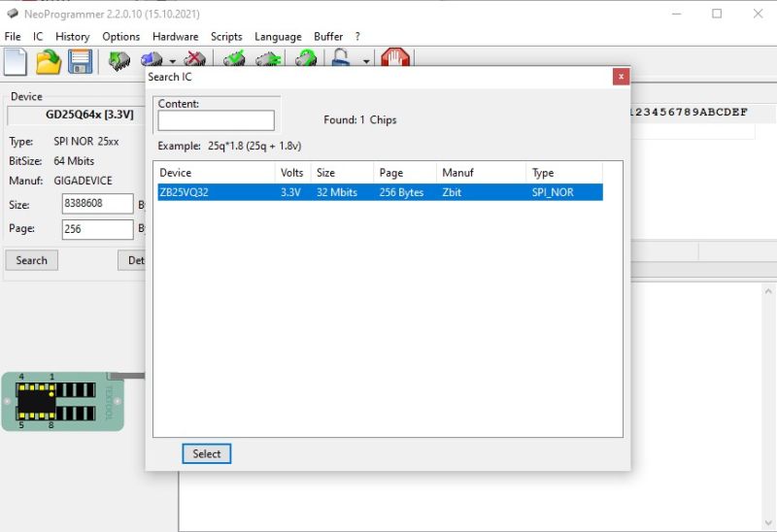Click the Blank check chip icon
Screen dimensions: 777x532
(x=268, y=59)
